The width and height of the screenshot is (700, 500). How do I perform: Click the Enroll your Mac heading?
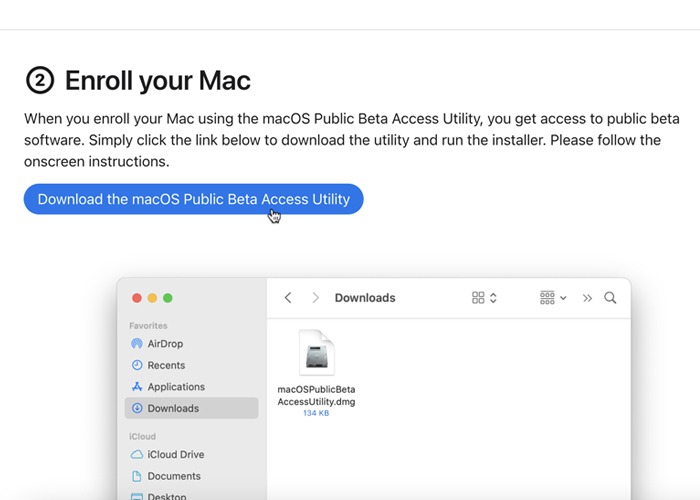(x=158, y=81)
